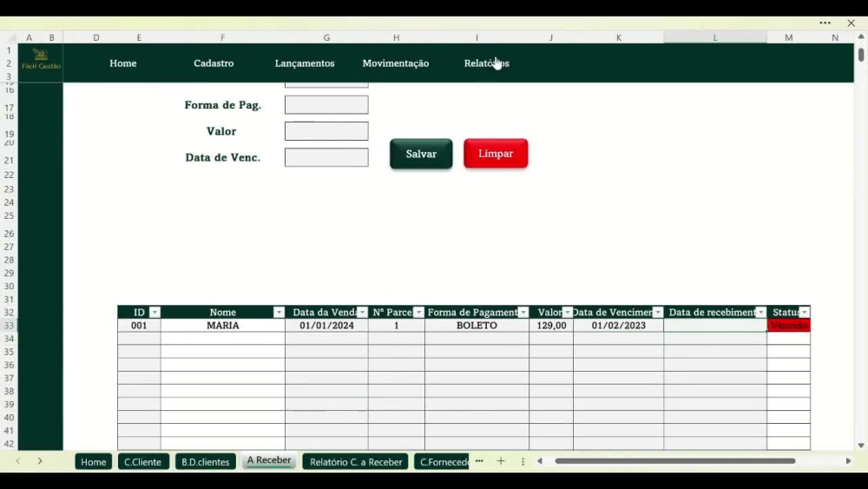Click the vertical dots tab bar splitter

pyautogui.click(x=523, y=460)
